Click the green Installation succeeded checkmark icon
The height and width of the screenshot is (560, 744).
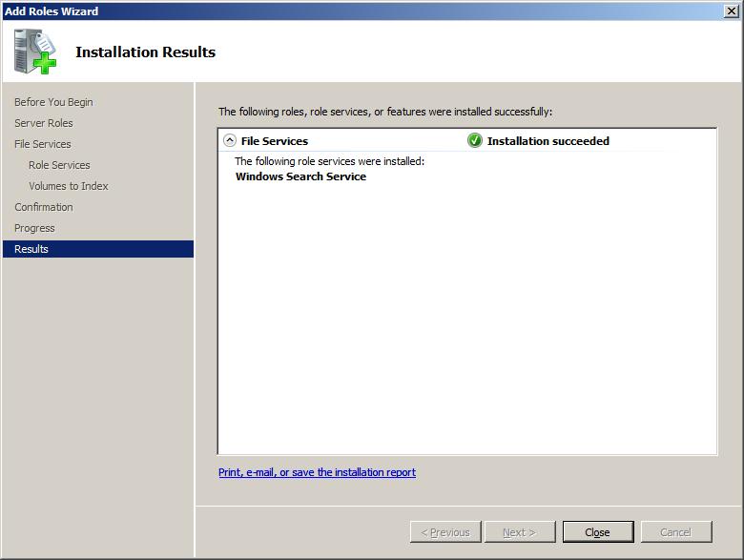(x=474, y=140)
